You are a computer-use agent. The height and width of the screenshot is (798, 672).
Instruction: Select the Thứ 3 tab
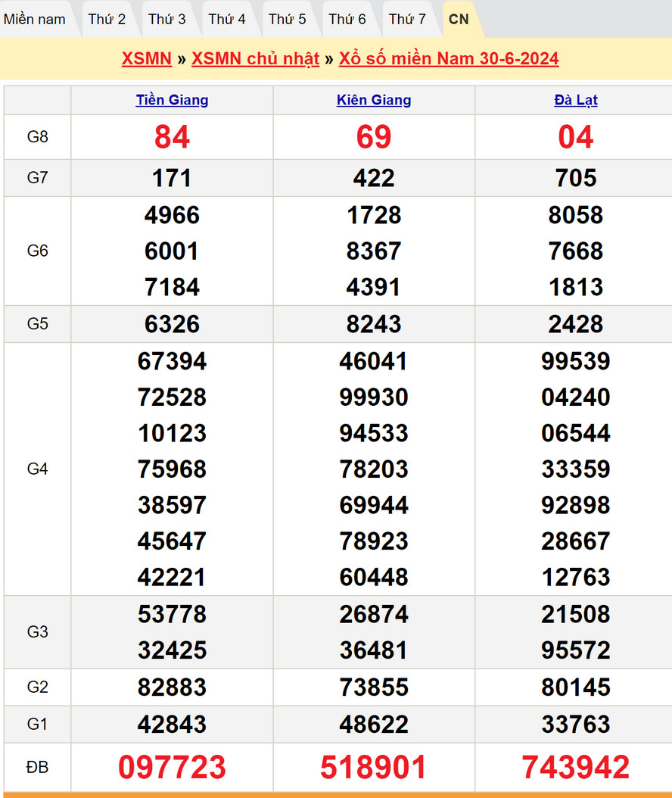(x=167, y=19)
